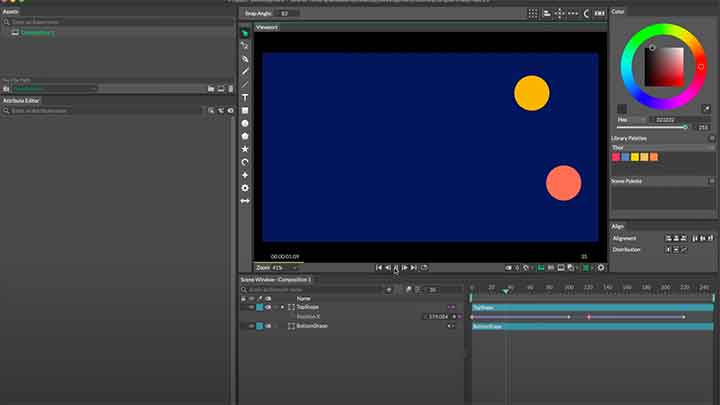
Task: Click the TopShape timeline bar
Action: click(x=593, y=307)
